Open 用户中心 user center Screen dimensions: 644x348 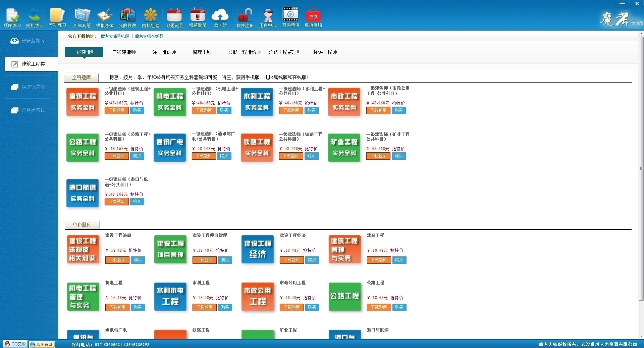tap(268, 18)
